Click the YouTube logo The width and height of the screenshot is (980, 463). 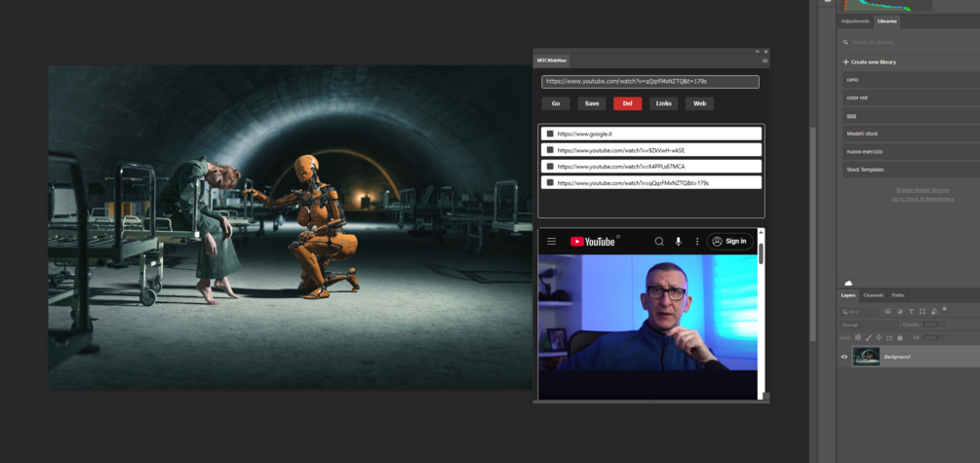(x=593, y=241)
